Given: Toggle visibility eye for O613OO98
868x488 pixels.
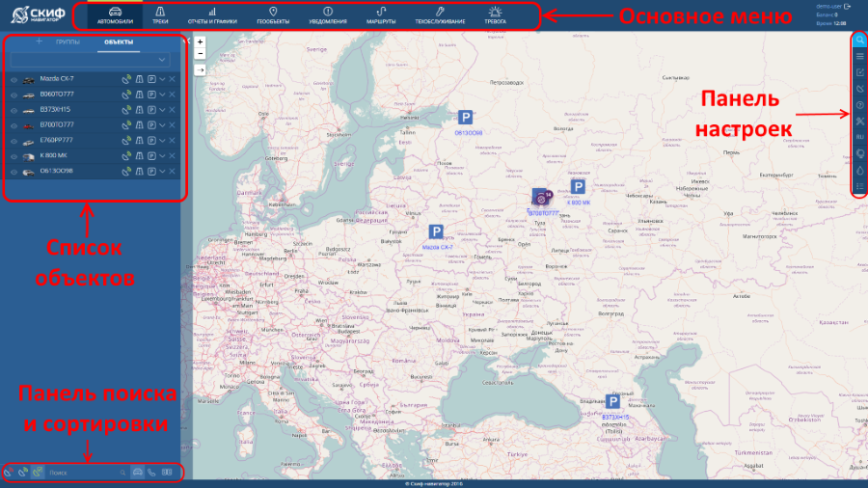Looking at the screenshot, I should (x=14, y=172).
